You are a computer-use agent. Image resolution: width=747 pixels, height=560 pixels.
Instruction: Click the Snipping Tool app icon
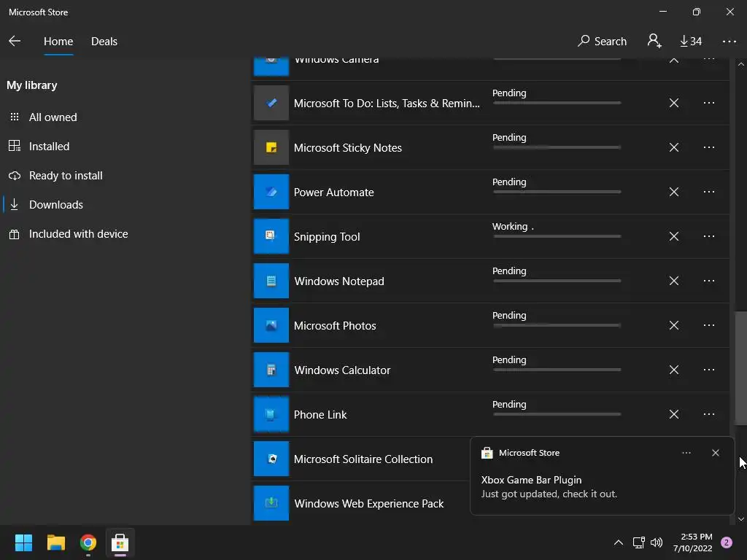tap(271, 236)
